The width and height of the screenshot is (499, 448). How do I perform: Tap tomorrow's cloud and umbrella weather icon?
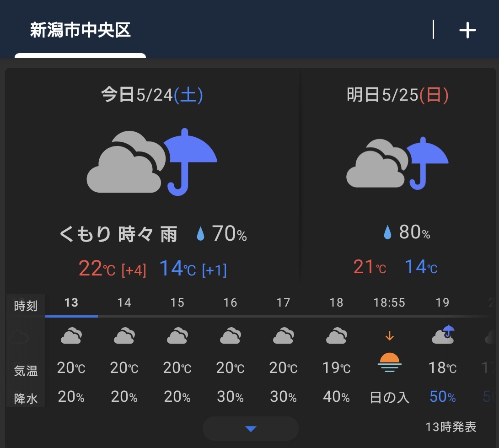click(x=397, y=163)
